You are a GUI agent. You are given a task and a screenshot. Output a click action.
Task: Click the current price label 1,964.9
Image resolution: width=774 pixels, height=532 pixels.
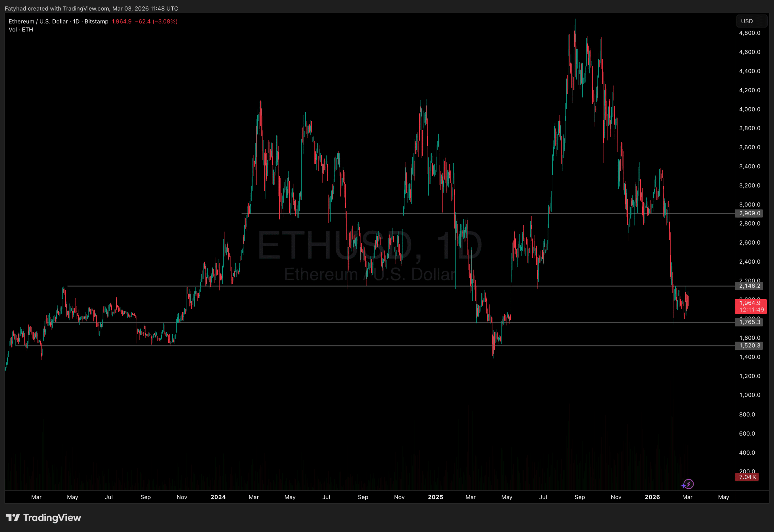click(750, 303)
